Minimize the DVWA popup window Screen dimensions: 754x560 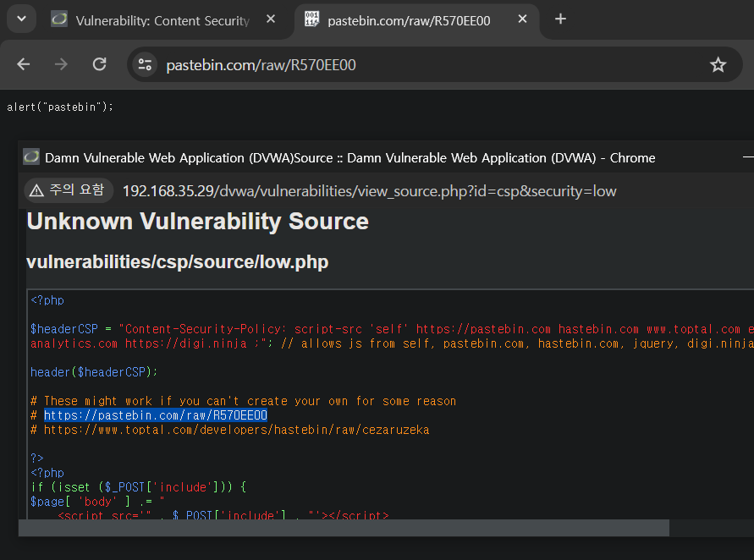(x=748, y=157)
